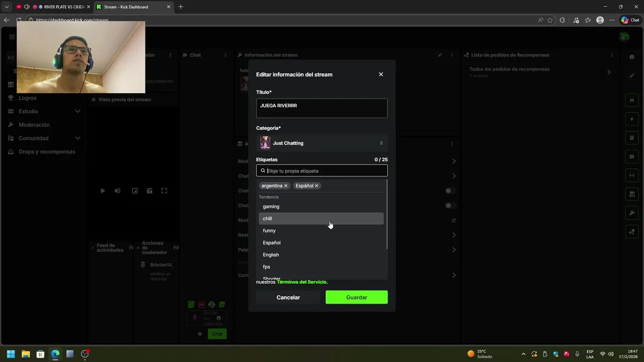Toggle the second switch in the actions panel
The width and height of the screenshot is (644, 362).
click(x=451, y=206)
